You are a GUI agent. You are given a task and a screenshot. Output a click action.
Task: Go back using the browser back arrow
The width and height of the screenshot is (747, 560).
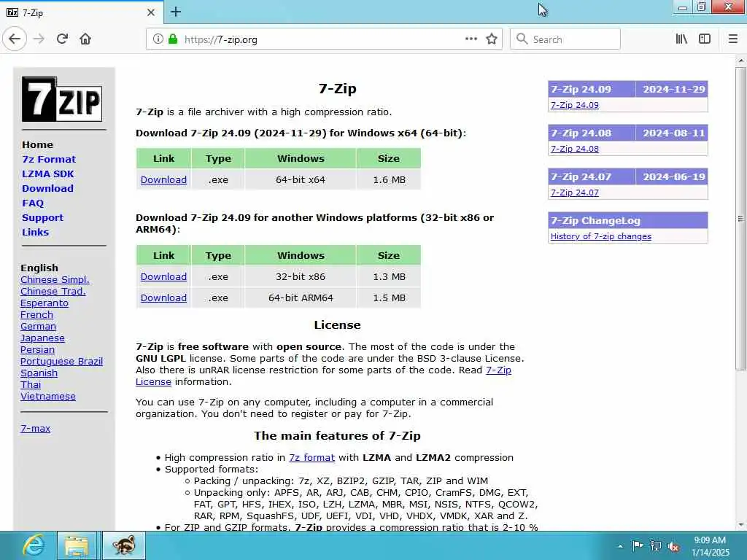pos(15,39)
